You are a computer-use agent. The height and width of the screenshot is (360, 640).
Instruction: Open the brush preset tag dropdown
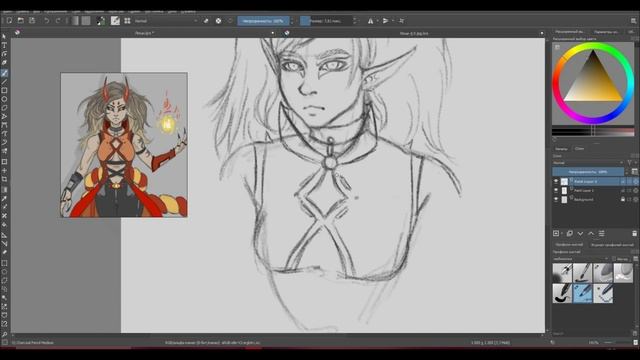[x=580, y=259]
